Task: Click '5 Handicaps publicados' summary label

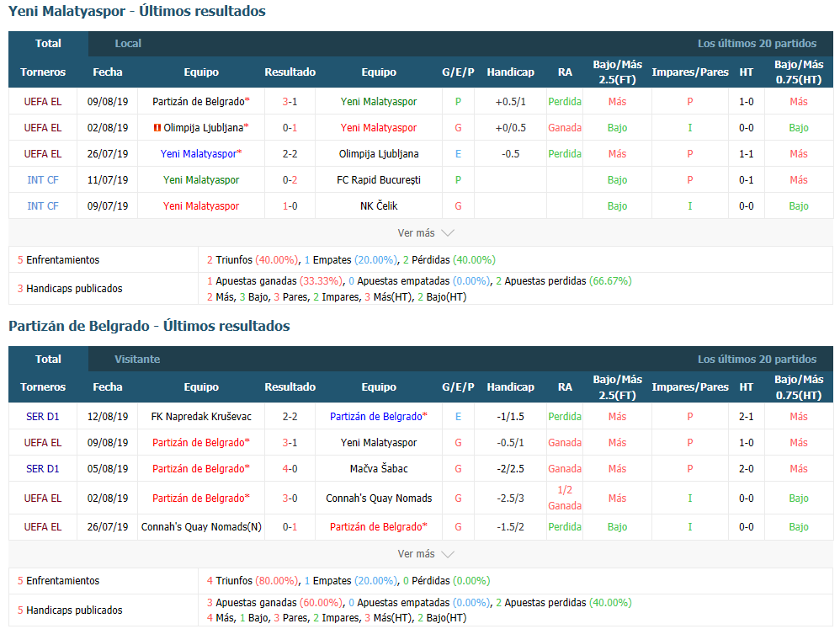Action: tap(70, 610)
